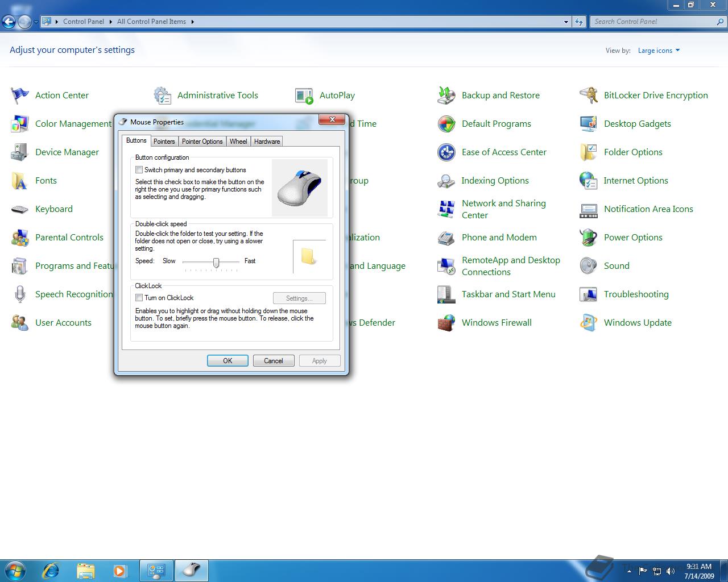Open the Fonts folder icon
728x582 pixels.
[20, 181]
